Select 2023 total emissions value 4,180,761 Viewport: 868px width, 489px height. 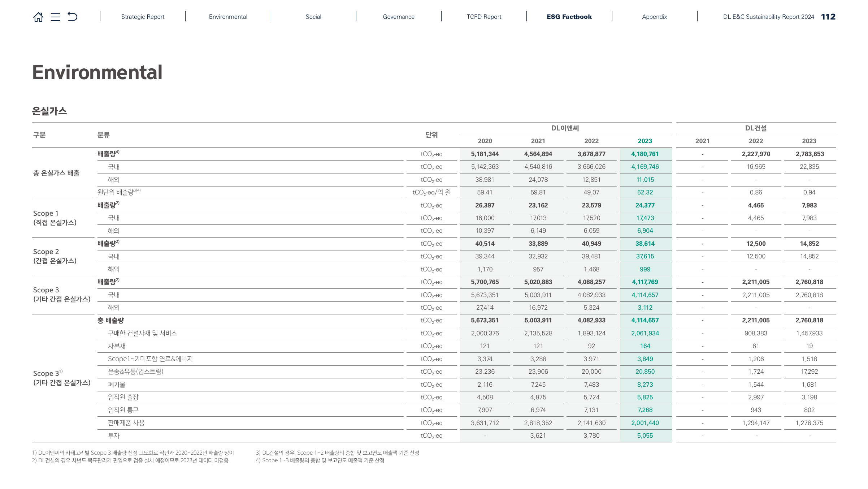(645, 154)
